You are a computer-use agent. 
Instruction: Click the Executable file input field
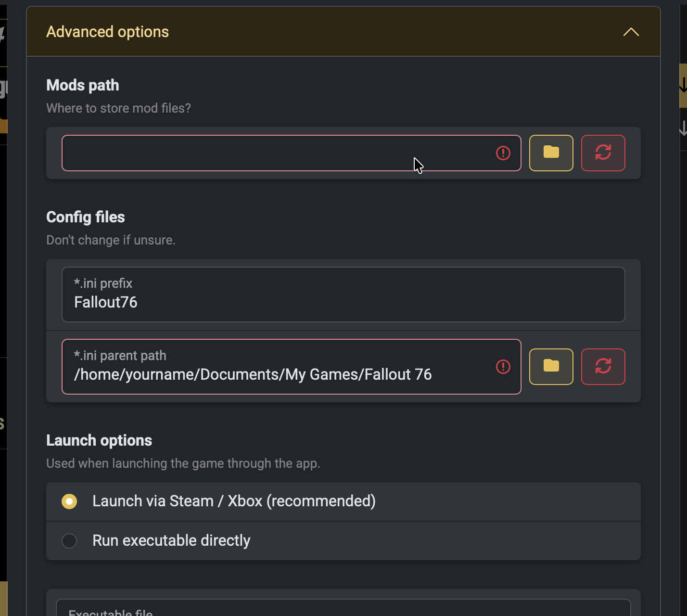pyautogui.click(x=343, y=608)
